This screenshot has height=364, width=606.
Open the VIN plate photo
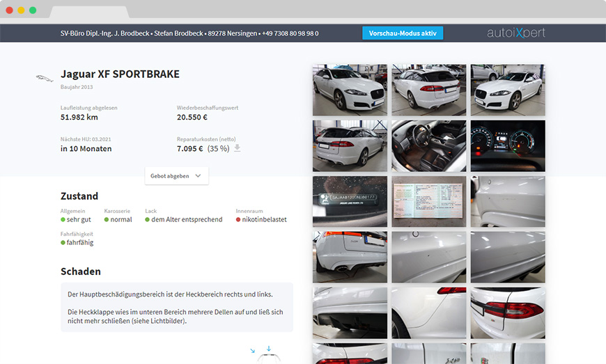pyautogui.click(x=350, y=202)
